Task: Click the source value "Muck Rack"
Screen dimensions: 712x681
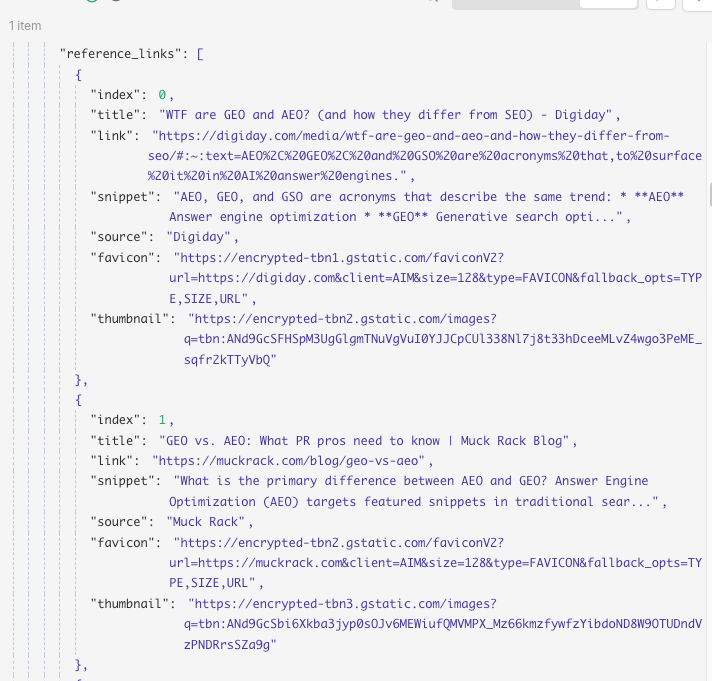Action: (206, 522)
